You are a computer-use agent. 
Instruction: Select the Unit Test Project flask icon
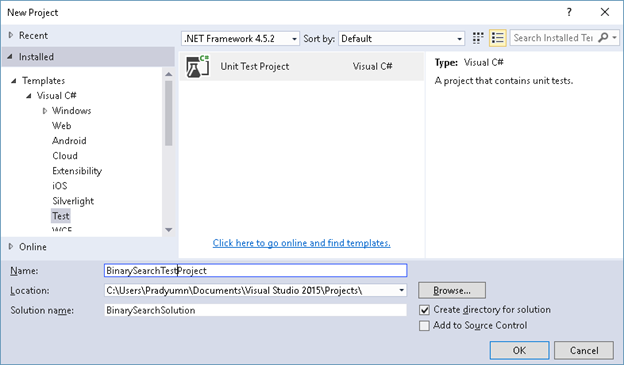pos(197,66)
